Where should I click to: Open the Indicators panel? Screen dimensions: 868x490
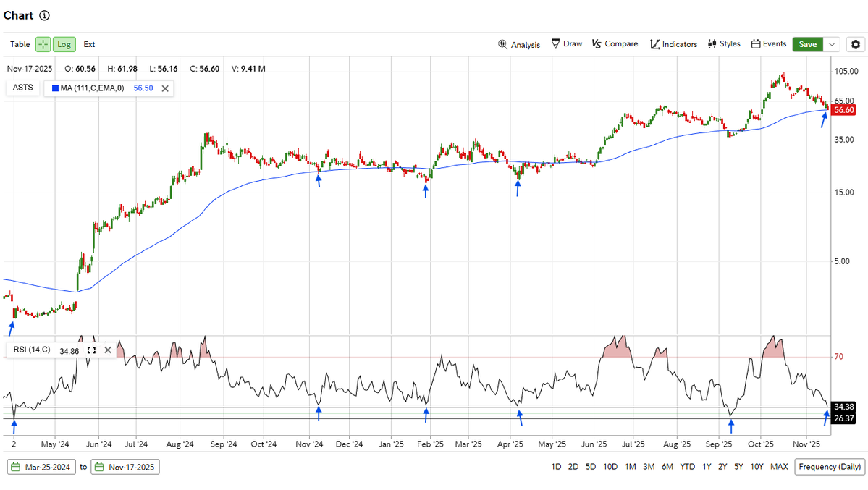[x=673, y=44]
